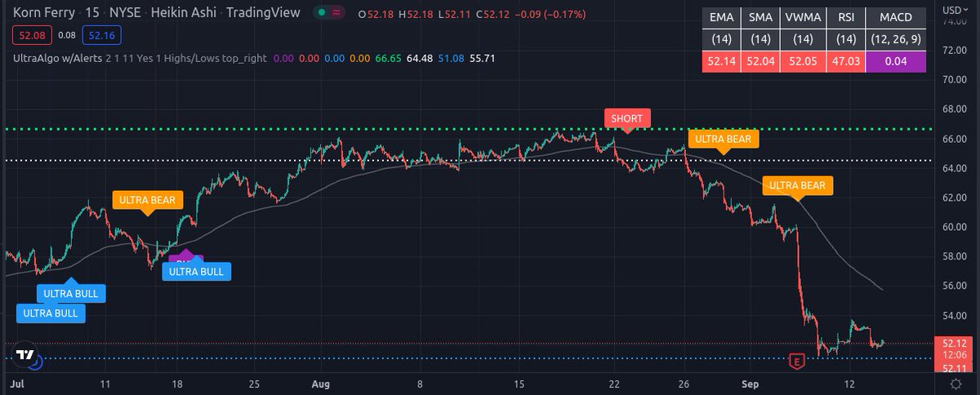The height and width of the screenshot is (395, 980).
Task: Click the 52.11 price axis label
Action: click(955, 367)
